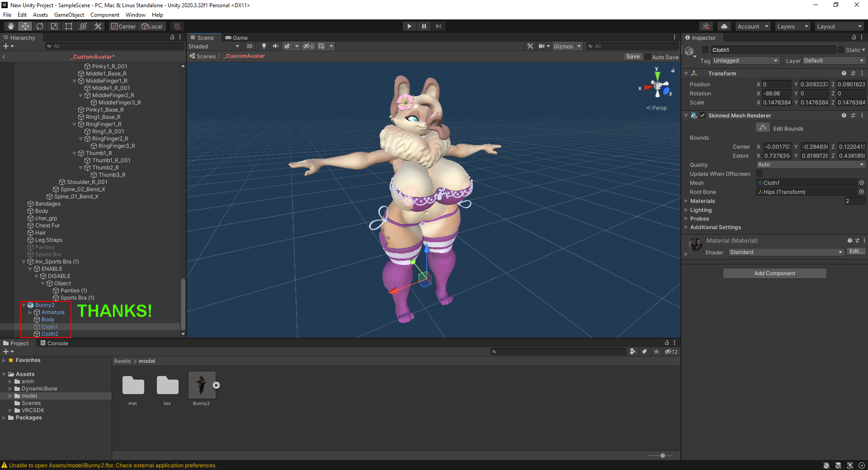Select the combined Transform tool

coord(83,26)
